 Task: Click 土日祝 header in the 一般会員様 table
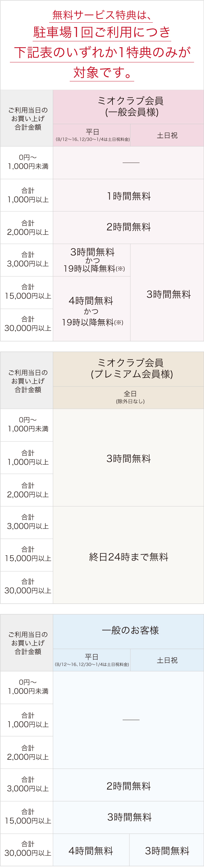coord(167,135)
